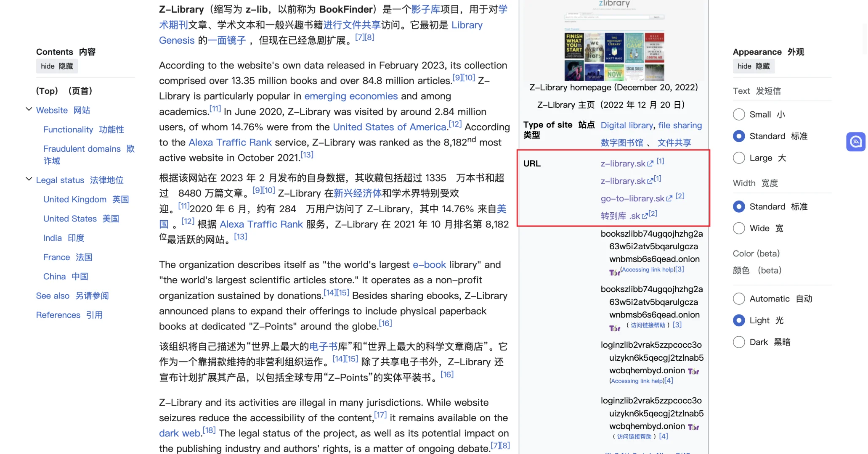Select Wide width option
The image size is (868, 454).
(x=739, y=228)
